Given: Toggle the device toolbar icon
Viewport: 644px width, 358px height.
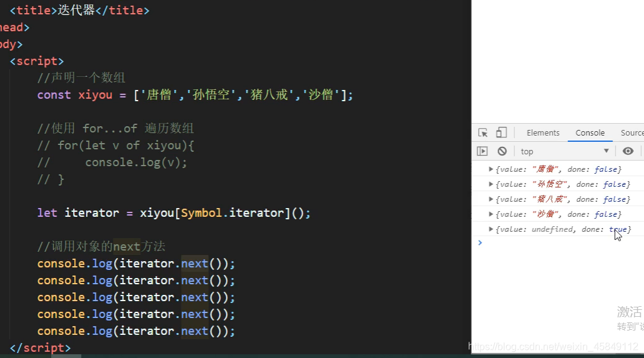Looking at the screenshot, I should pos(501,132).
